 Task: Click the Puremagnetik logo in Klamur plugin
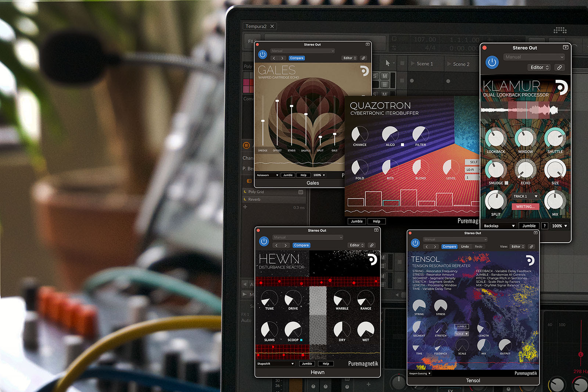(562, 87)
